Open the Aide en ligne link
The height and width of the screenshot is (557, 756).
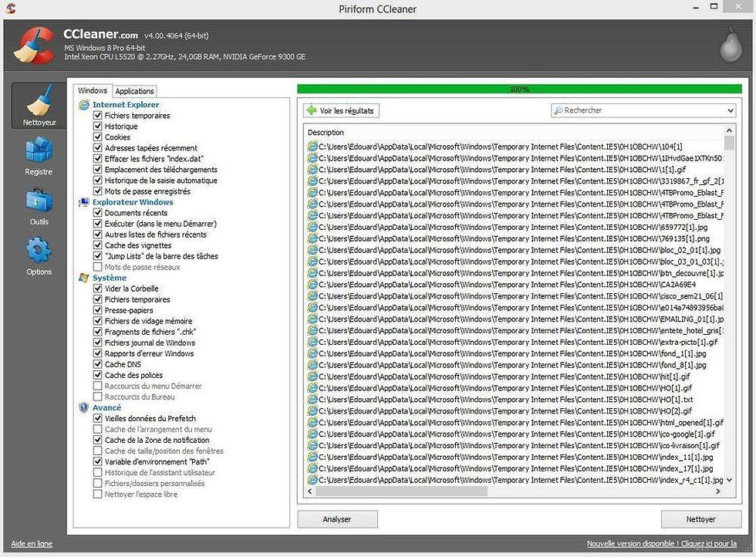[x=32, y=543]
